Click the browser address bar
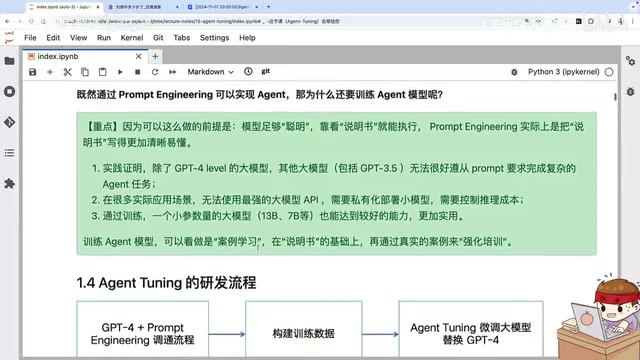The width and height of the screenshot is (640, 360). tap(286, 21)
